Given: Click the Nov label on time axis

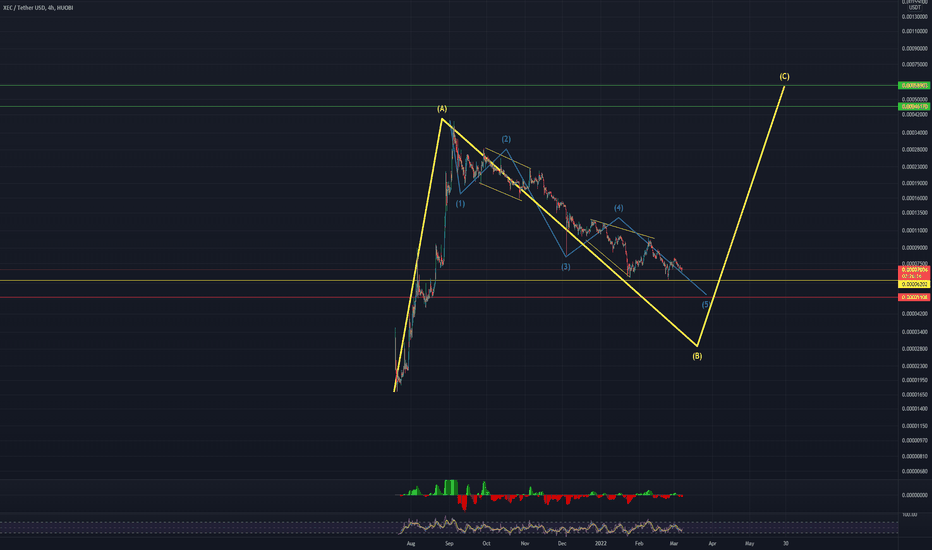Looking at the screenshot, I should (524, 543).
